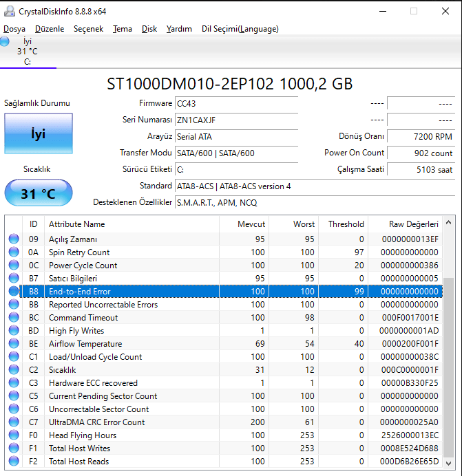
Task: Click the Çalışma Saati value 5103 saat
Action: point(421,169)
